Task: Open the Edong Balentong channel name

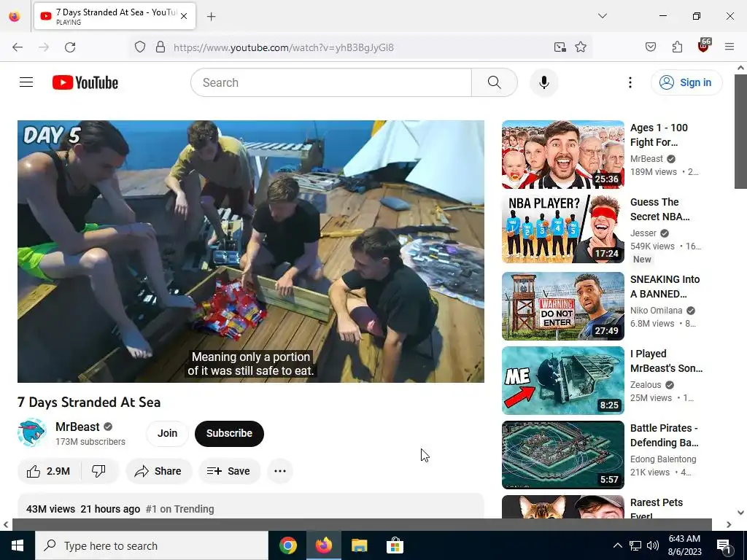Action: coord(663,459)
